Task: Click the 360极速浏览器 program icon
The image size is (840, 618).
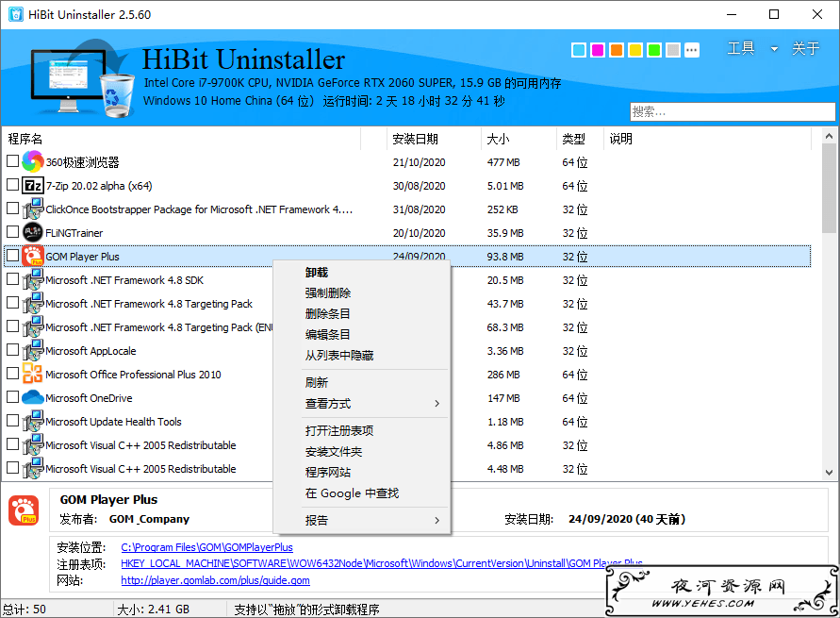Action: 33,161
